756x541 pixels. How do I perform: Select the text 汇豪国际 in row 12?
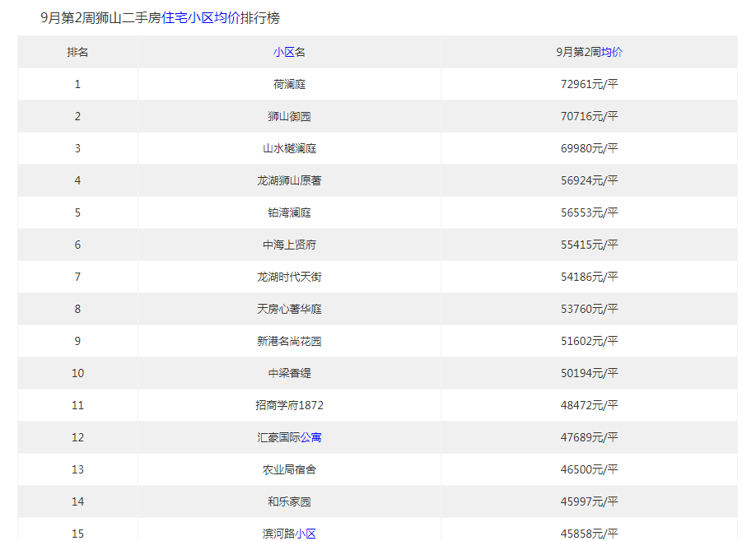click(x=278, y=437)
